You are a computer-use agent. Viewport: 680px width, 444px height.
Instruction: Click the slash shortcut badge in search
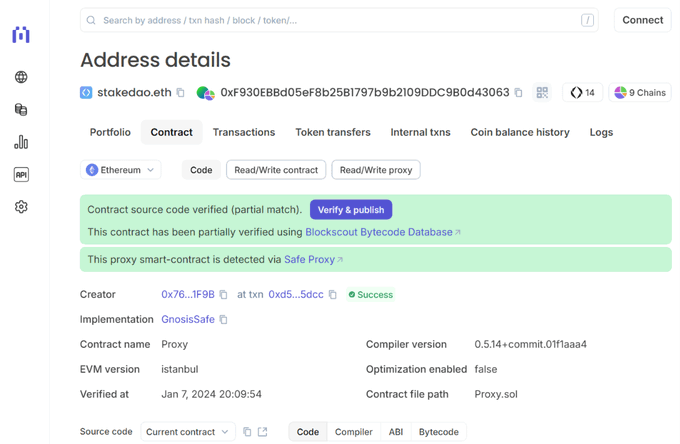click(587, 20)
